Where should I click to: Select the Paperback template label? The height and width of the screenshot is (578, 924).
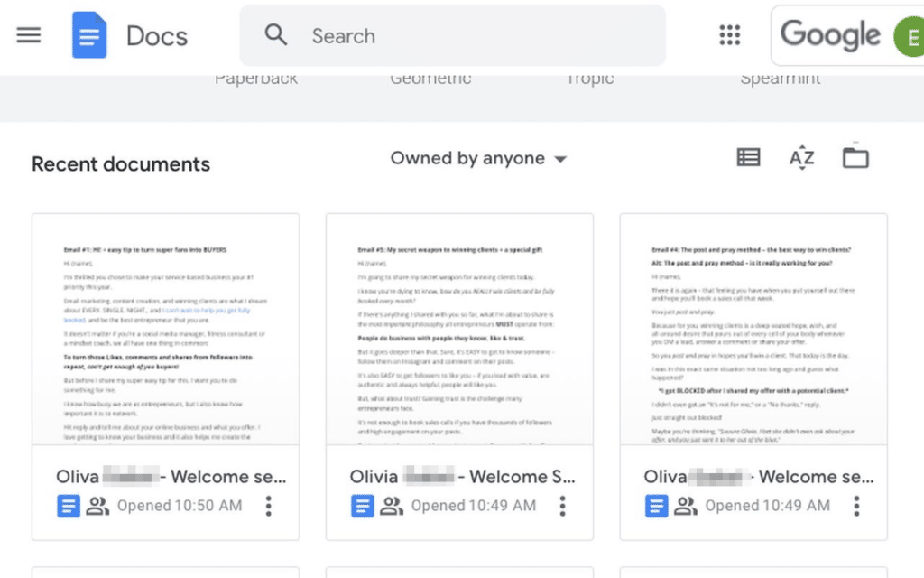pyautogui.click(x=256, y=79)
